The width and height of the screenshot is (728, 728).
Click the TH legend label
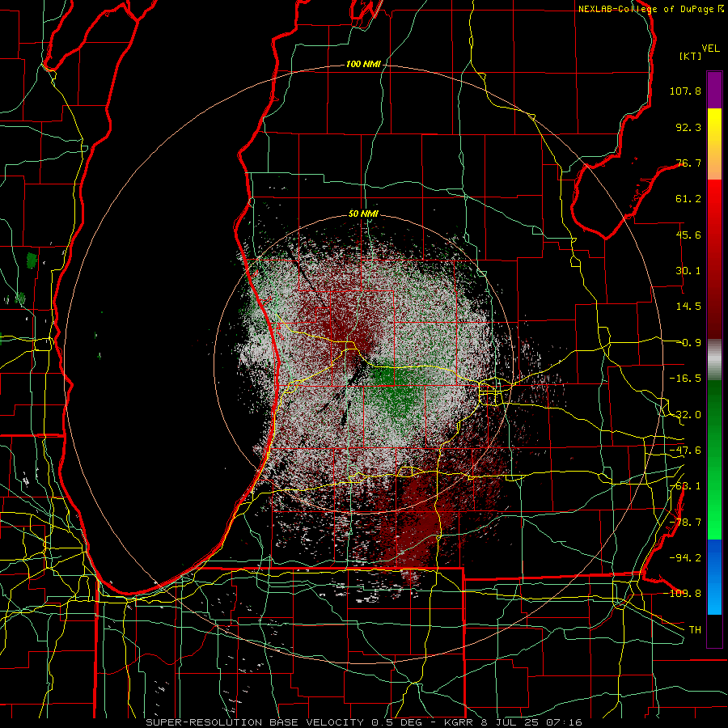(x=695, y=630)
